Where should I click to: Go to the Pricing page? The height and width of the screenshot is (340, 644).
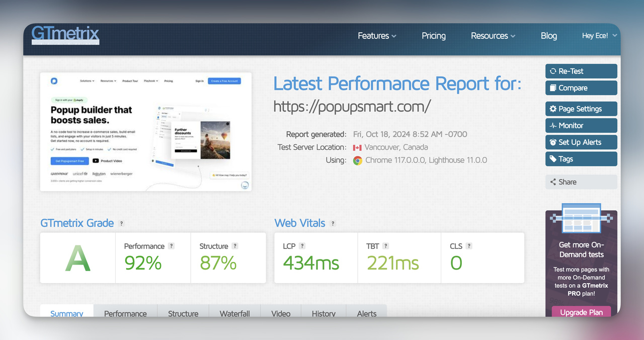click(434, 36)
